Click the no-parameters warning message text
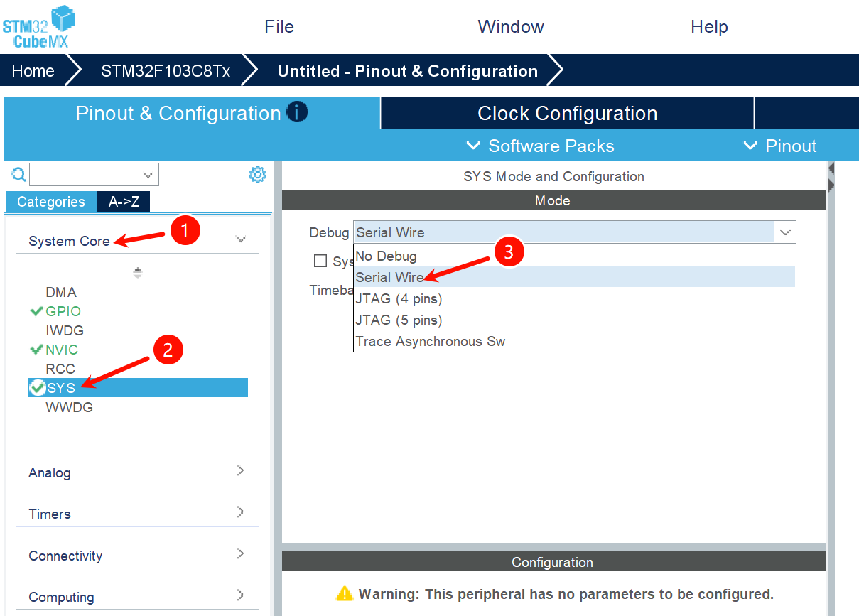This screenshot has width=859, height=616. point(566,593)
